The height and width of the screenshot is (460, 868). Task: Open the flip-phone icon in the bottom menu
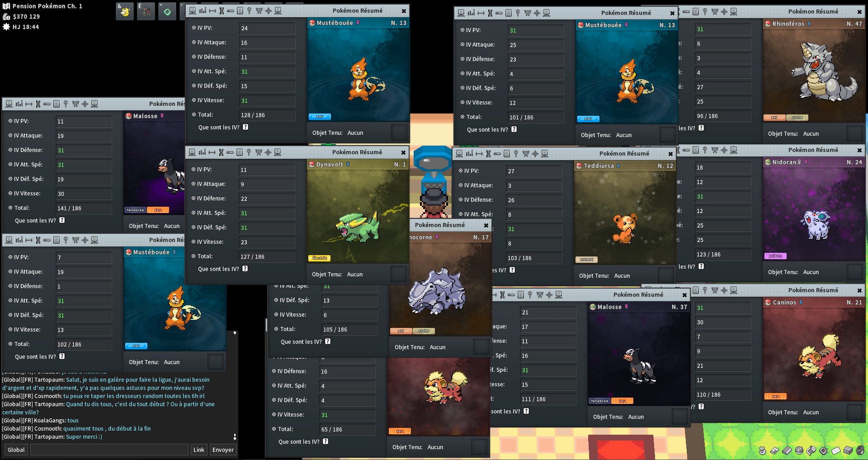coord(811,451)
